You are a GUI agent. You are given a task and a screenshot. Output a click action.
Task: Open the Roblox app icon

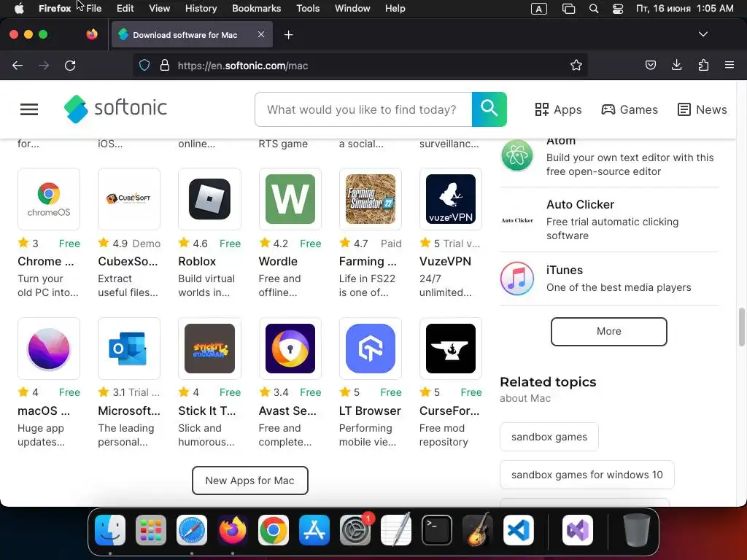coord(209,199)
